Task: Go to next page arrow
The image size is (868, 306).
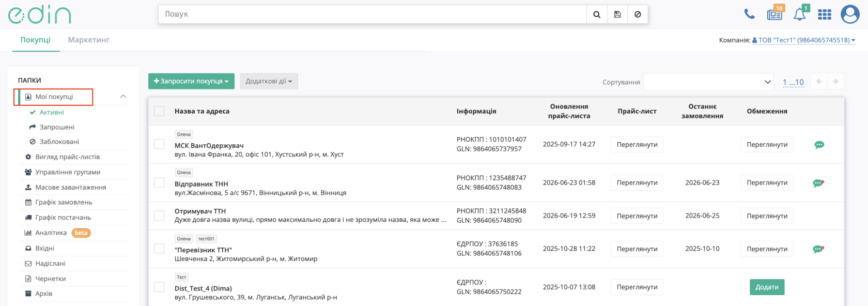Action: 835,82
